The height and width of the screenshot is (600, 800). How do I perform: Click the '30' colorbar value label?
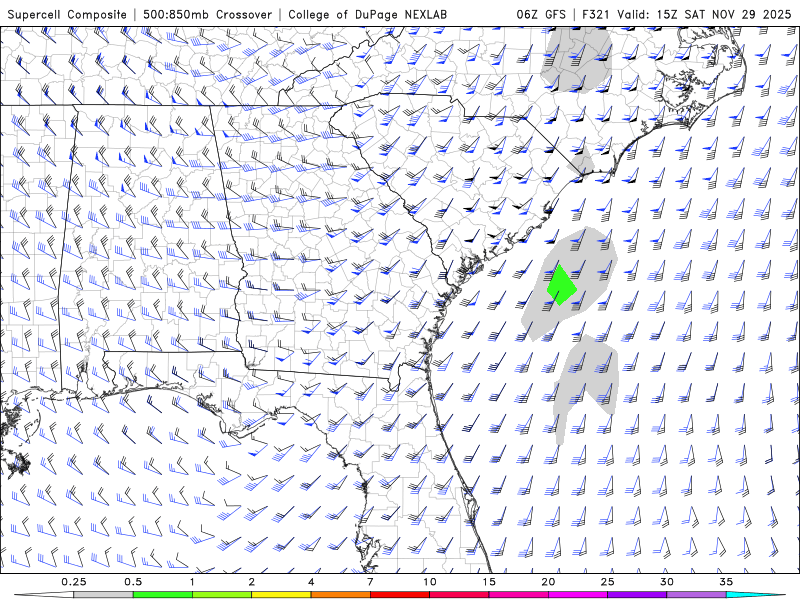coord(666,582)
